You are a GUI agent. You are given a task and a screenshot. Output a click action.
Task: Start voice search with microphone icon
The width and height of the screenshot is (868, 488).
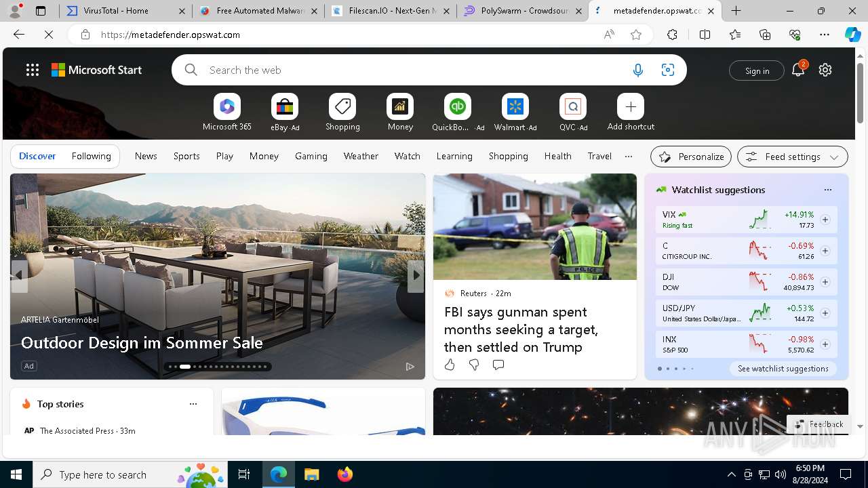[x=637, y=70]
